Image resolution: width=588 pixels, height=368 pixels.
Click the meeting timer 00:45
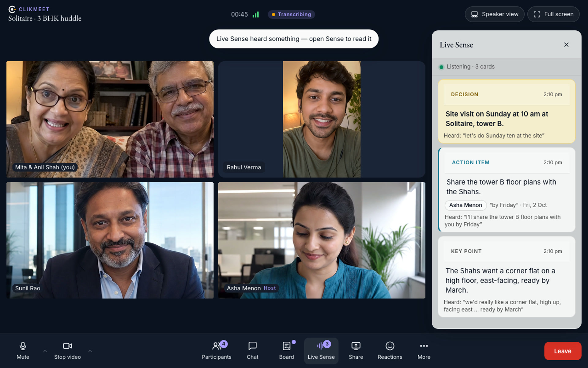(x=239, y=14)
